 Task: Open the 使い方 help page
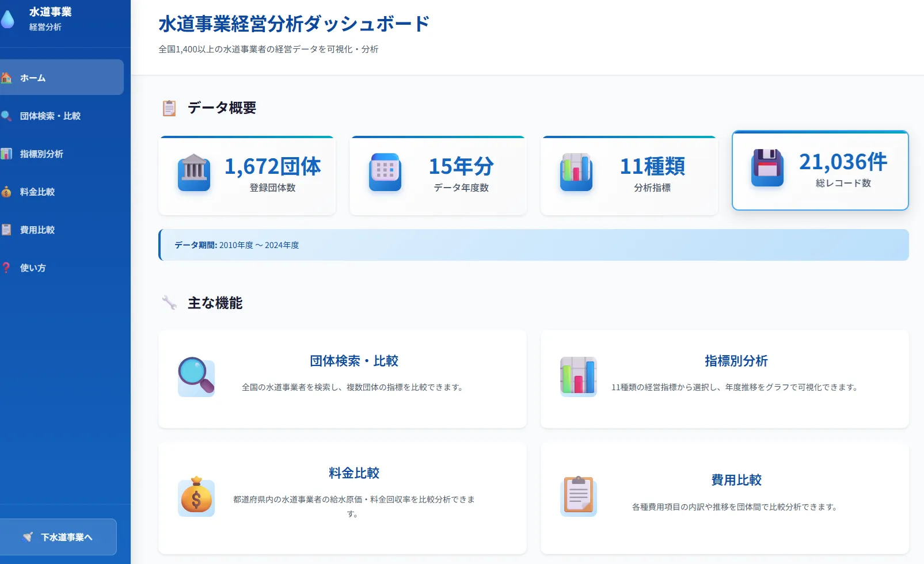point(62,268)
